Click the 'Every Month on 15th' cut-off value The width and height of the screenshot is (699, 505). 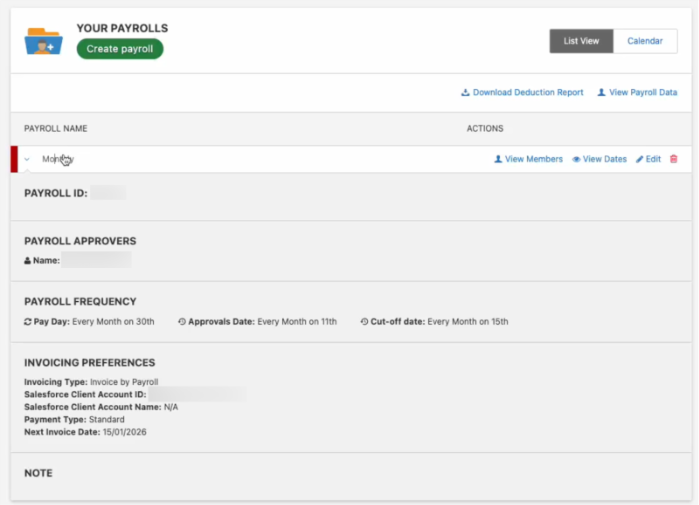[x=468, y=322]
